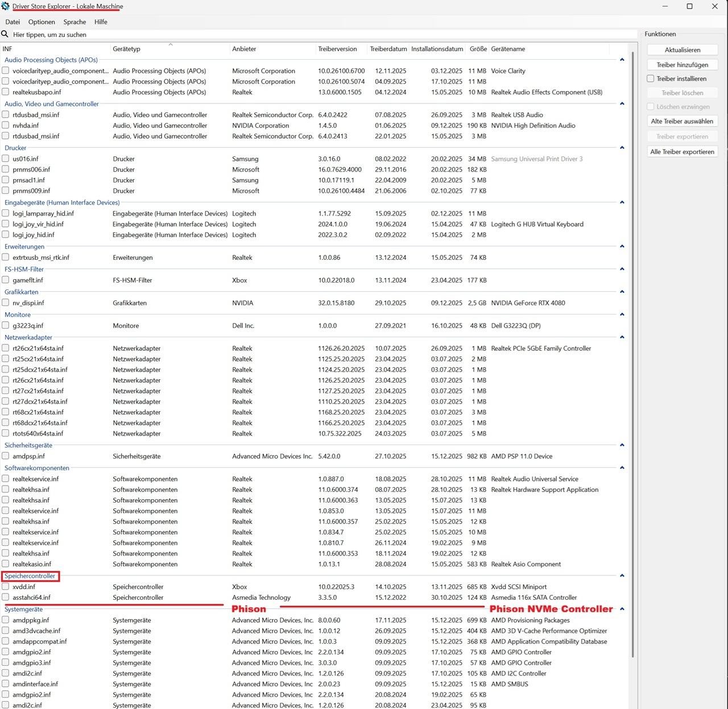Screen dimensions: 728x709
Task: Click 'Samsung Universal Print Driver 3' text
Action: pos(536,159)
